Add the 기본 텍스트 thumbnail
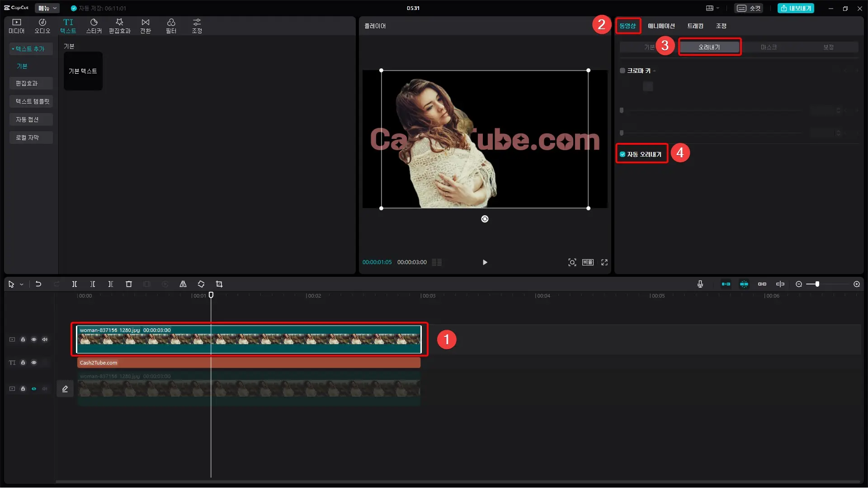868x488 pixels. pyautogui.click(x=83, y=71)
